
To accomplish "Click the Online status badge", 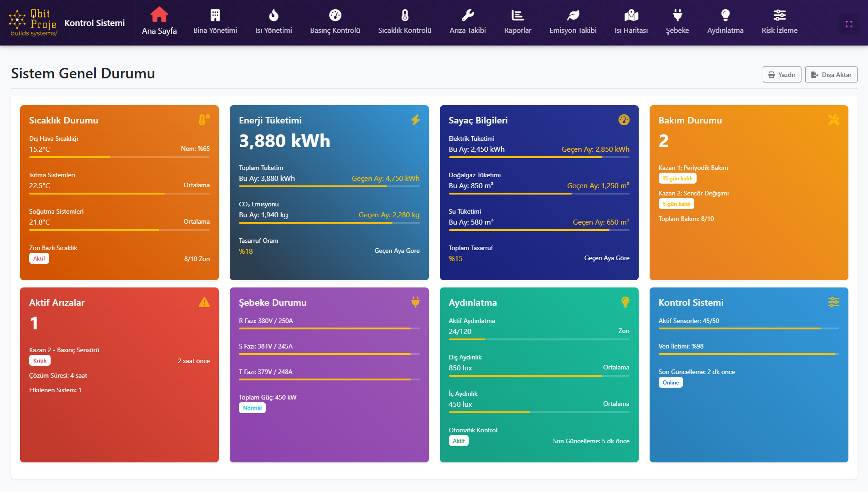I will click(x=670, y=383).
